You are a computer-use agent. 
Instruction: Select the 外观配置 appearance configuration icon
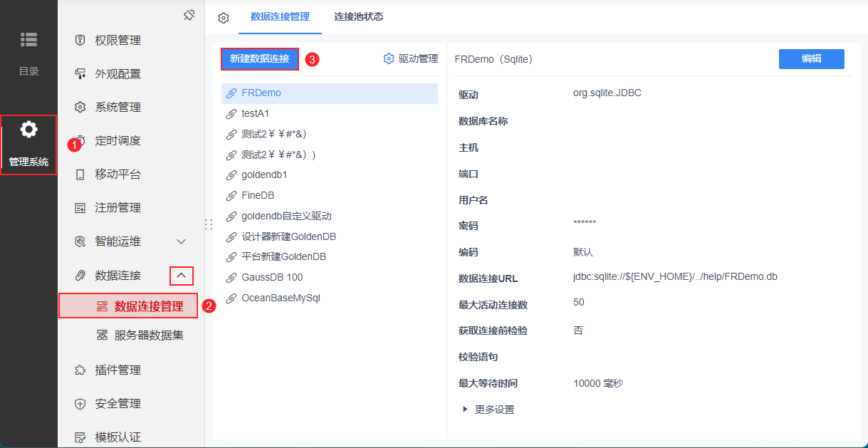pyautogui.click(x=80, y=73)
